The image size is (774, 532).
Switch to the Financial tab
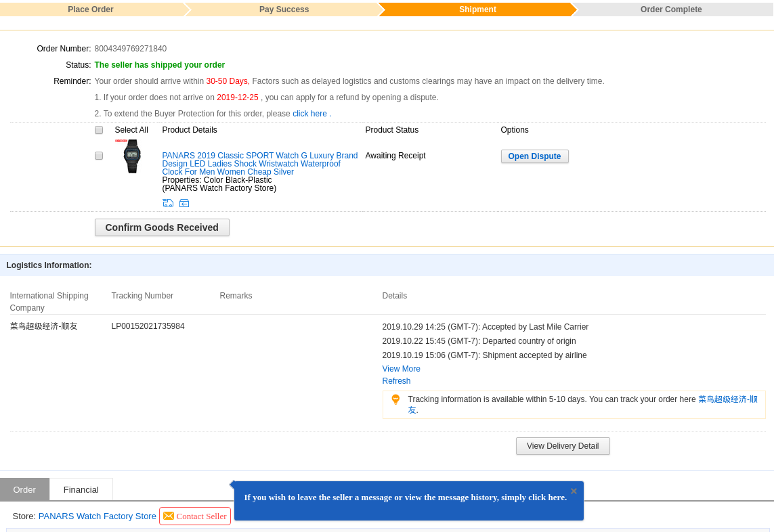coord(81,489)
